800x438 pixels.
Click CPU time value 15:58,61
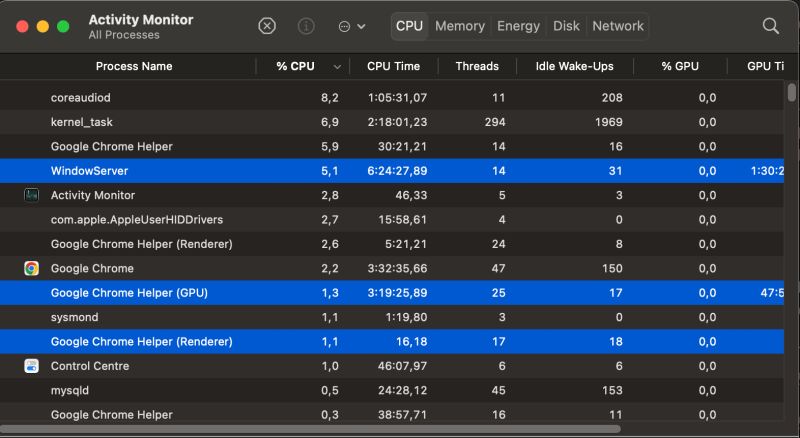[402, 220]
